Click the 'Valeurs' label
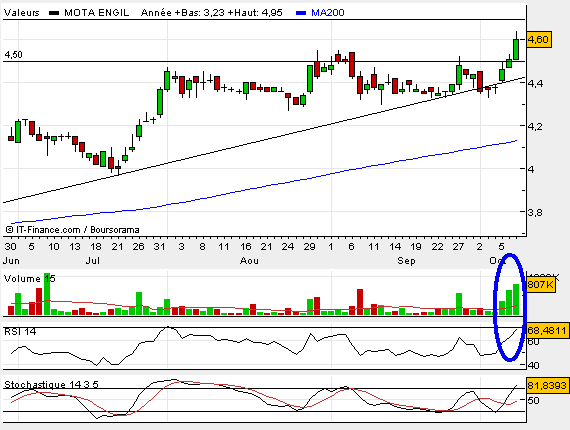This screenshot has height=430, width=570. 21,13
